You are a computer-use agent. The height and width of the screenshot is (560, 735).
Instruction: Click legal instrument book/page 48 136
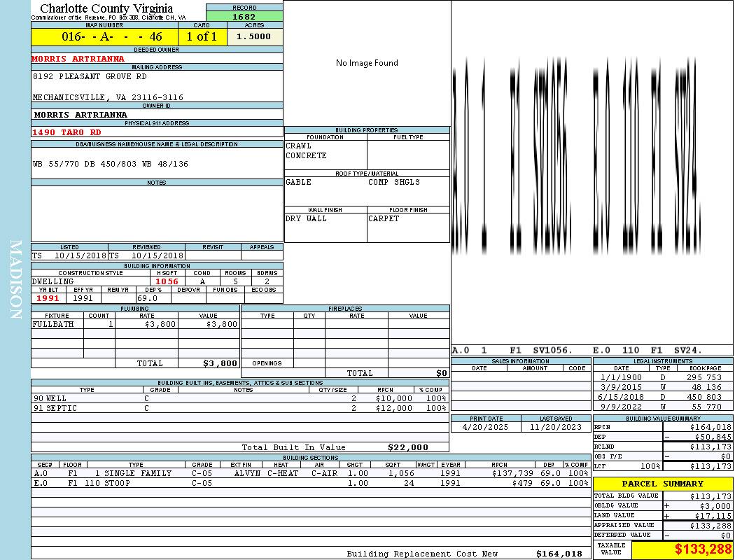pos(706,388)
